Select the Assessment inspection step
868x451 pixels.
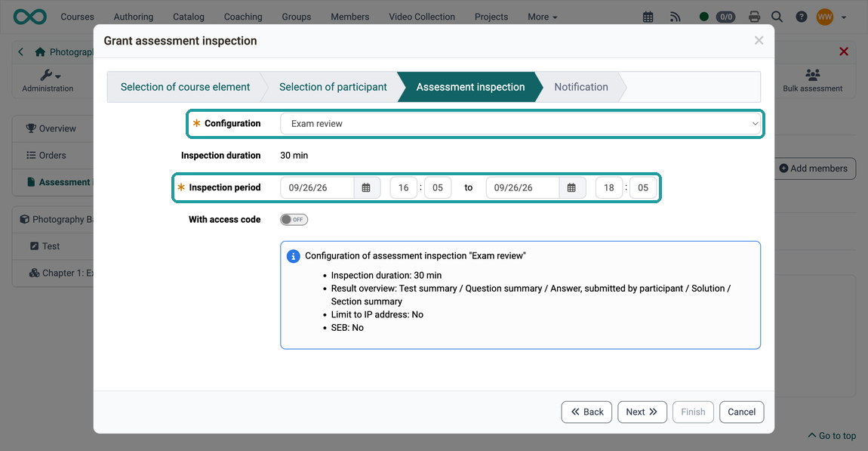click(470, 87)
